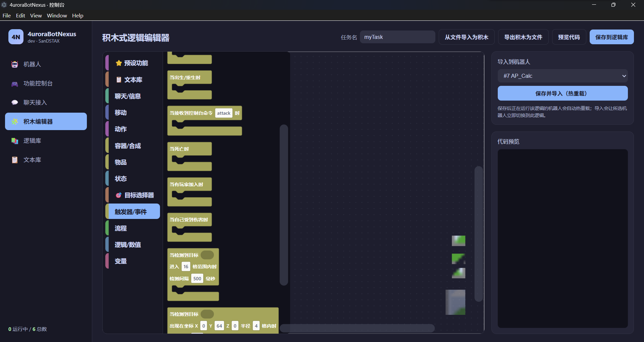This screenshot has height=342, width=644.
Task: Click the 逻辑库 sidebar icon
Action: [x=15, y=141]
